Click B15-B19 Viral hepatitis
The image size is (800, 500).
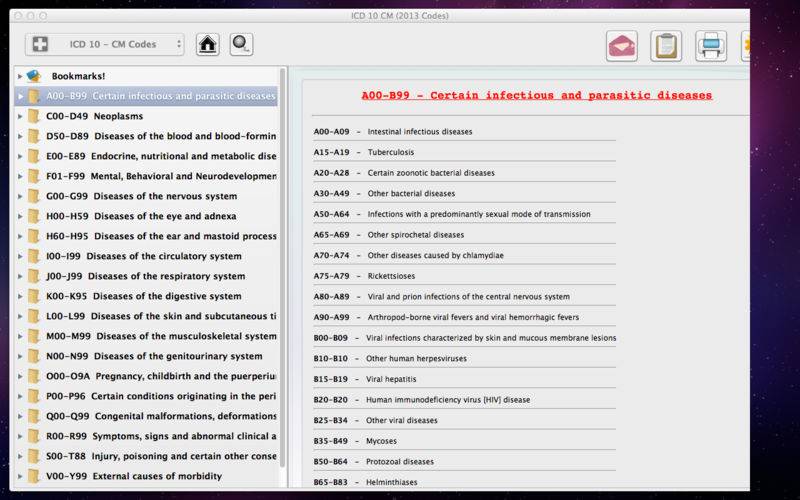coord(365,379)
